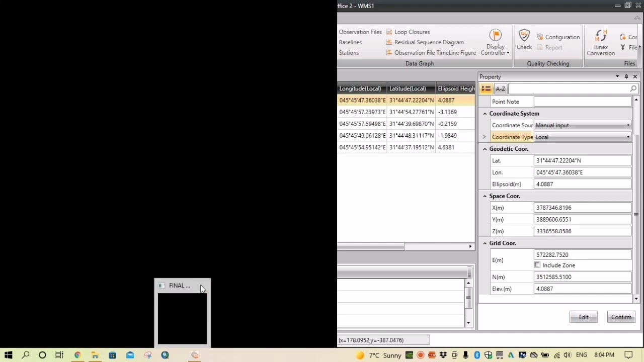Open Cortana circle in taskbar
The width and height of the screenshot is (644, 362).
tap(42, 355)
